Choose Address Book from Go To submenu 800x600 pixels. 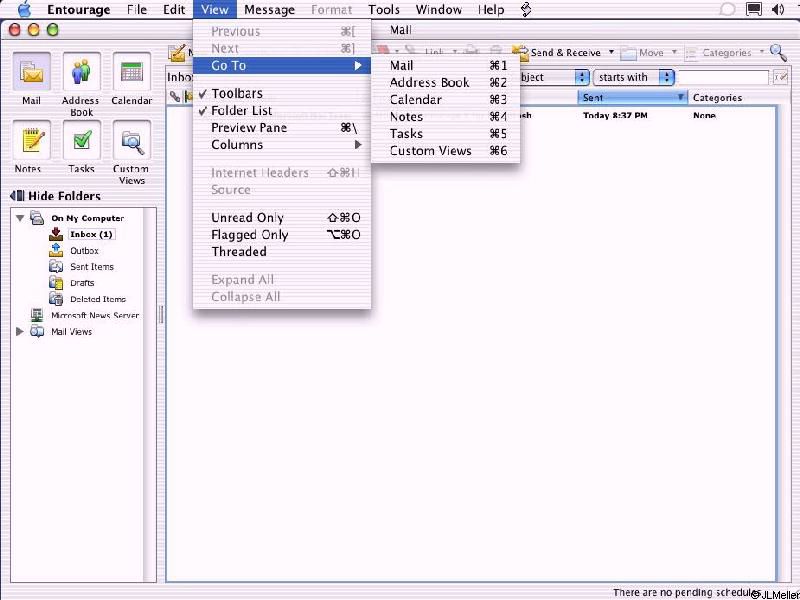coord(445,82)
